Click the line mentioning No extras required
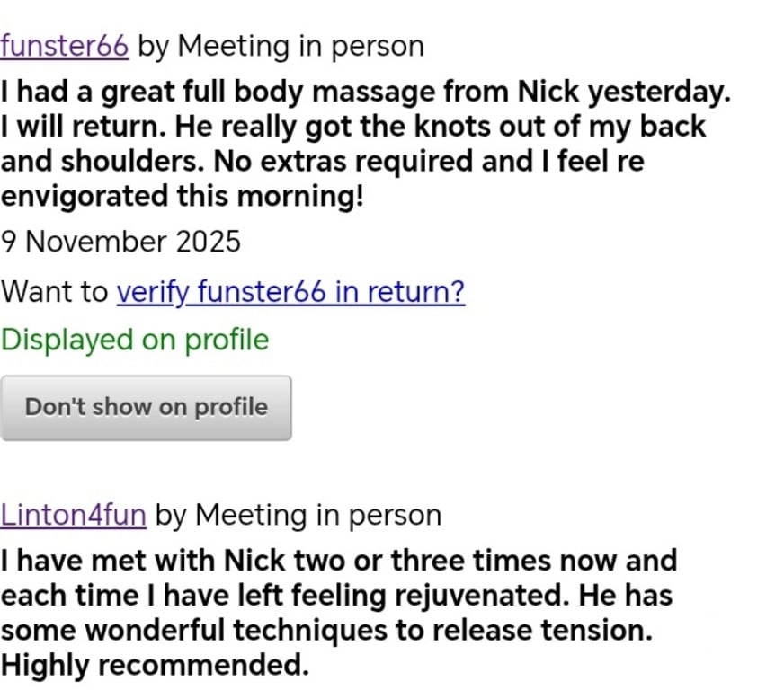Image resolution: width=784 pixels, height=690 pixels. pyautogui.click(x=322, y=161)
